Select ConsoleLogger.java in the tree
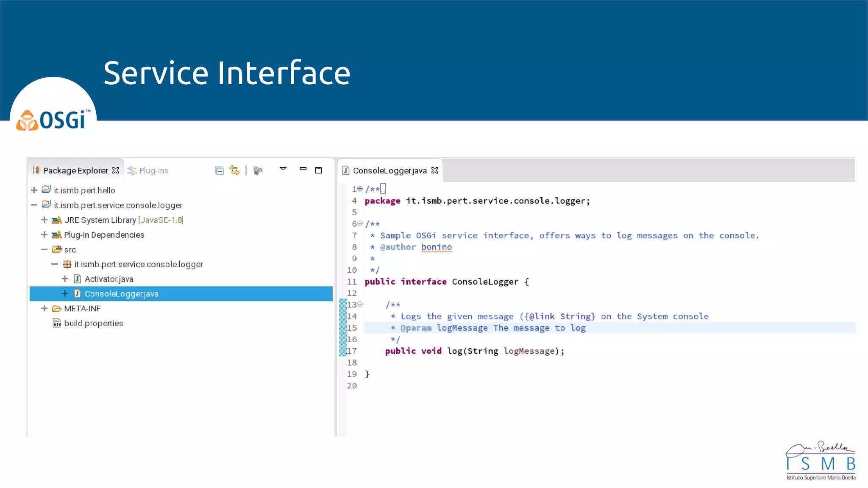This screenshot has width=868, height=488. [122, 294]
